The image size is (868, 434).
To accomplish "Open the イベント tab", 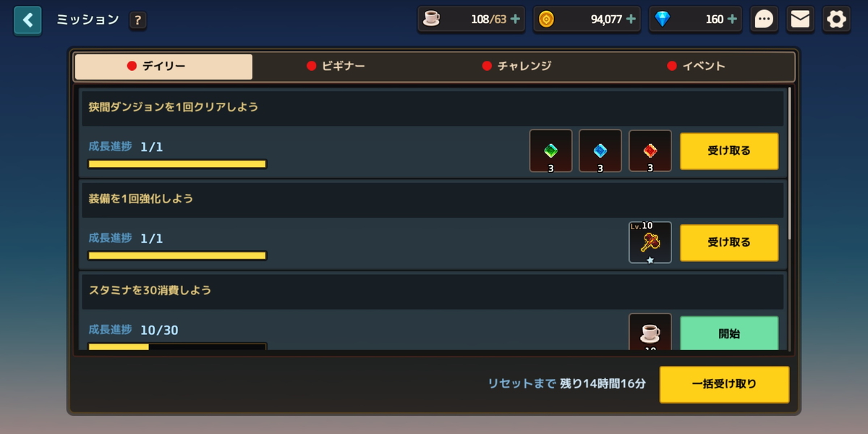I will (696, 66).
